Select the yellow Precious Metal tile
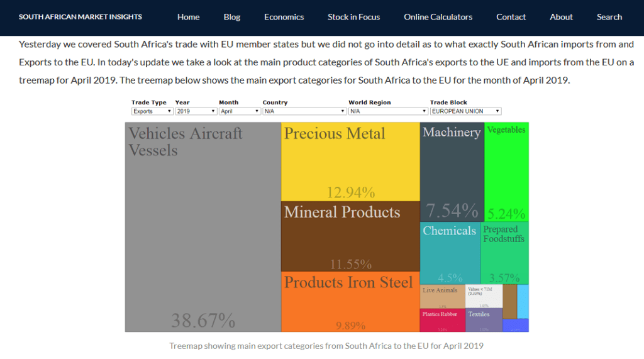Image resolution: width=644 pixels, height=359 pixels. tap(350, 162)
